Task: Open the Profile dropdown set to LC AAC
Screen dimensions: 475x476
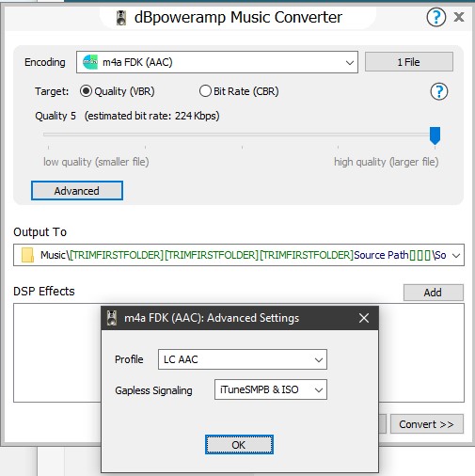Action: tap(243, 359)
